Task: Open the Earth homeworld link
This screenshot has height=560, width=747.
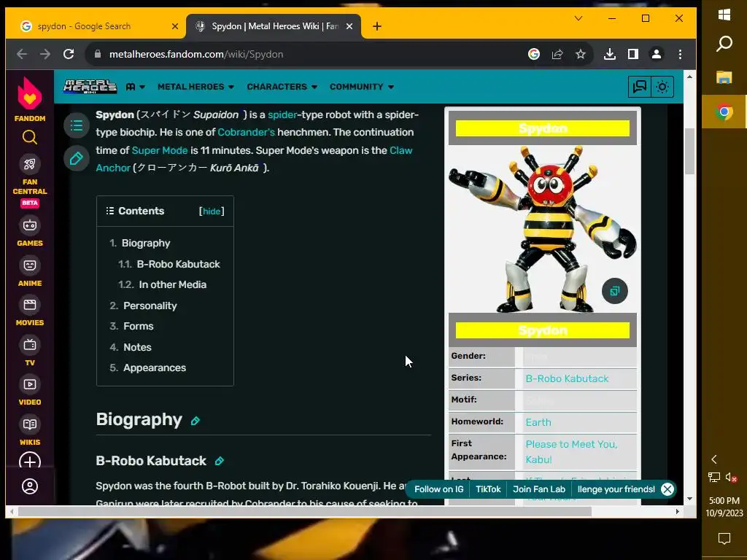Action: click(538, 422)
